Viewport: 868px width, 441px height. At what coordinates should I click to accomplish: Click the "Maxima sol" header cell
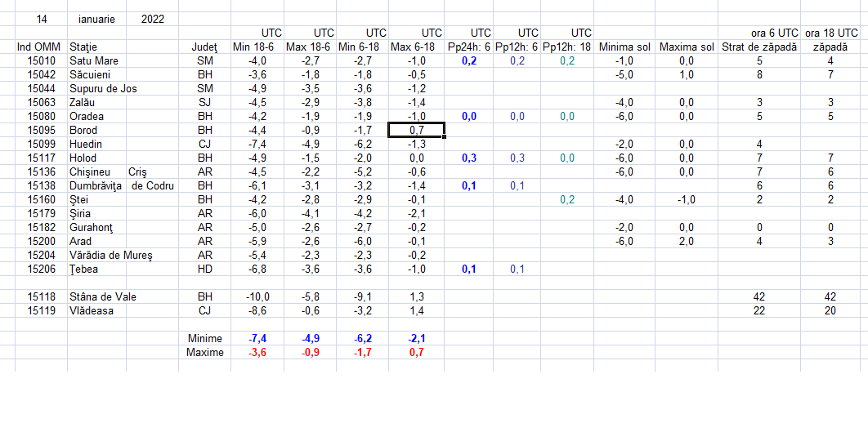pyautogui.click(x=687, y=47)
